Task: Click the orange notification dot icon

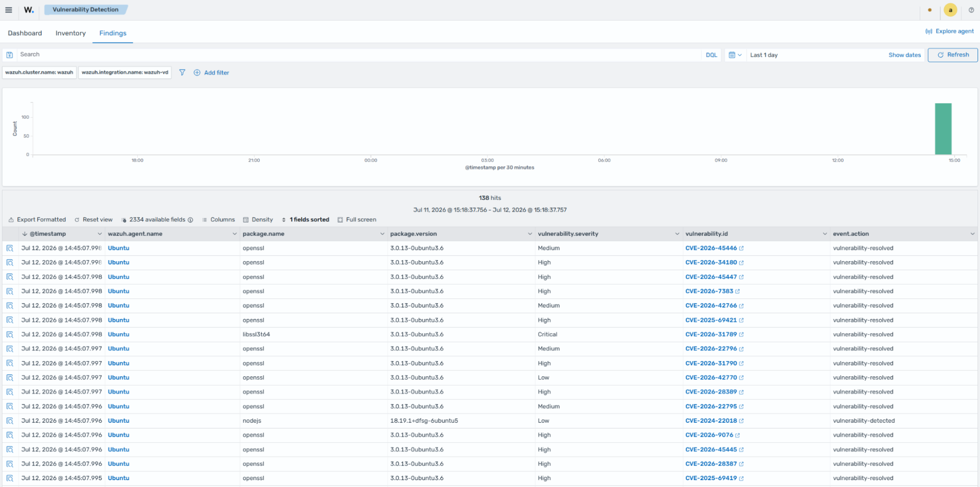Action: pyautogui.click(x=930, y=10)
